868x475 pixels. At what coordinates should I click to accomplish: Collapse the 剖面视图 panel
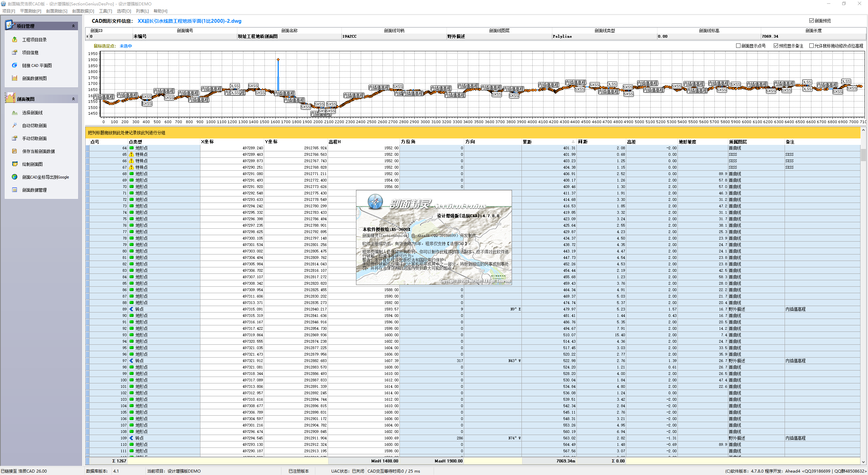(x=73, y=99)
